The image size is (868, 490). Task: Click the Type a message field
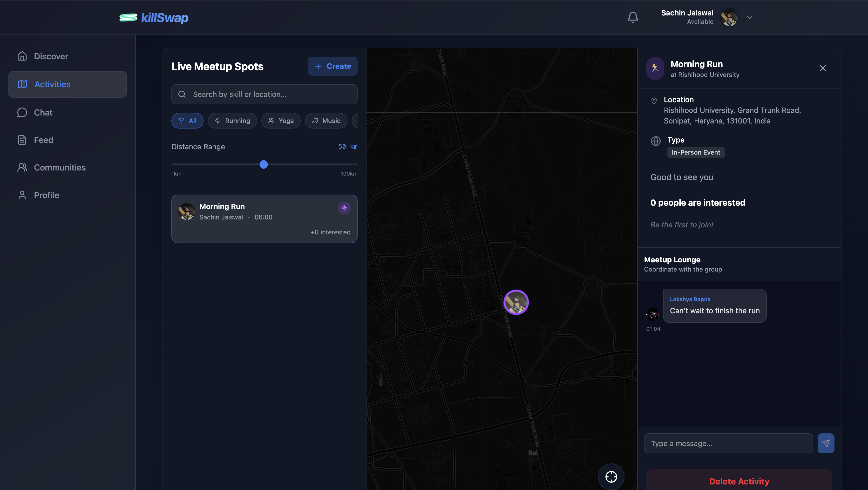pyautogui.click(x=728, y=443)
